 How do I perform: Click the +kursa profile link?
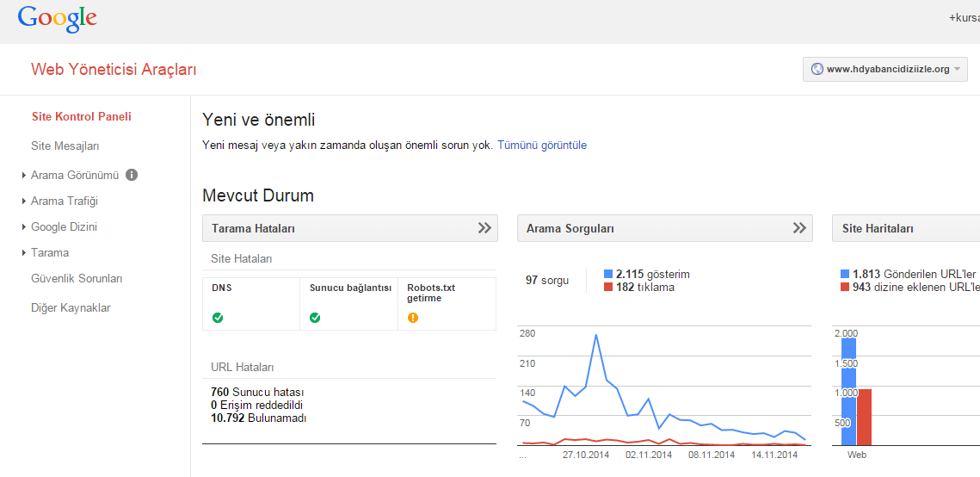click(x=964, y=17)
